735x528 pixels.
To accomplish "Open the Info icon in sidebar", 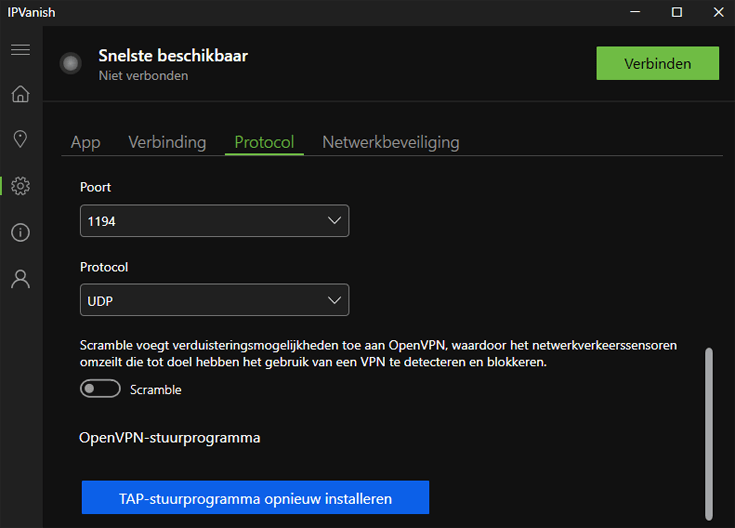I will [x=21, y=233].
